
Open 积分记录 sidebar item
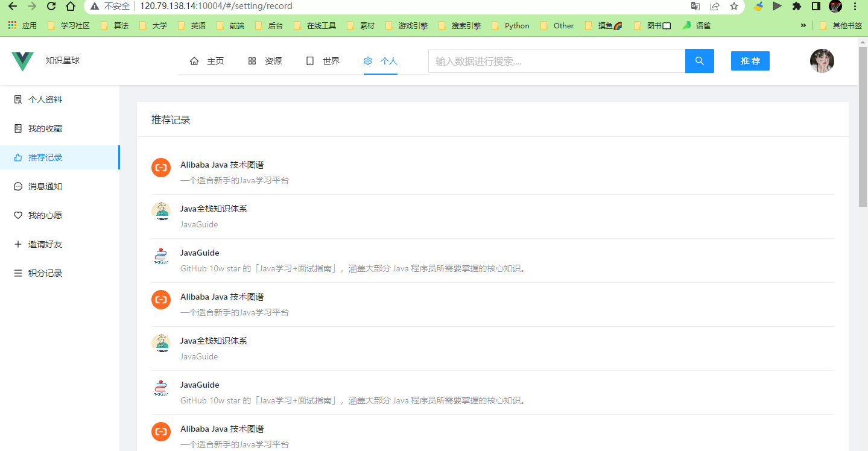(x=60, y=273)
